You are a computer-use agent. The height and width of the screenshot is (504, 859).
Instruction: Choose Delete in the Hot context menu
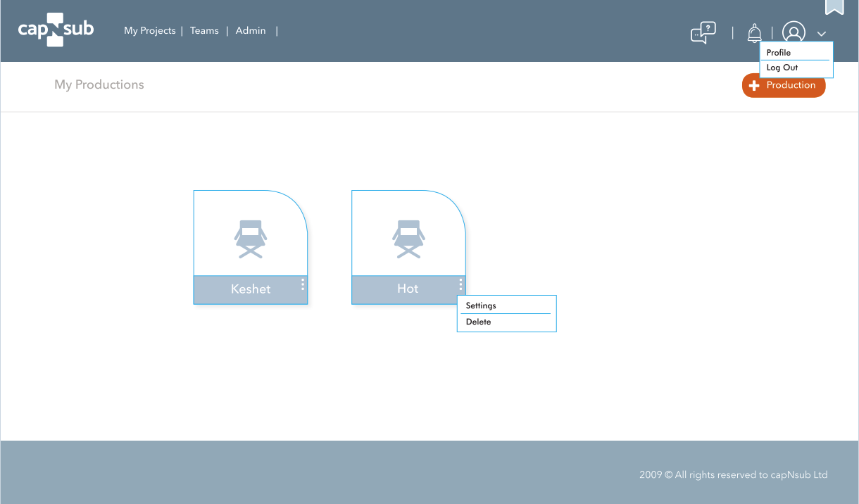tap(479, 322)
